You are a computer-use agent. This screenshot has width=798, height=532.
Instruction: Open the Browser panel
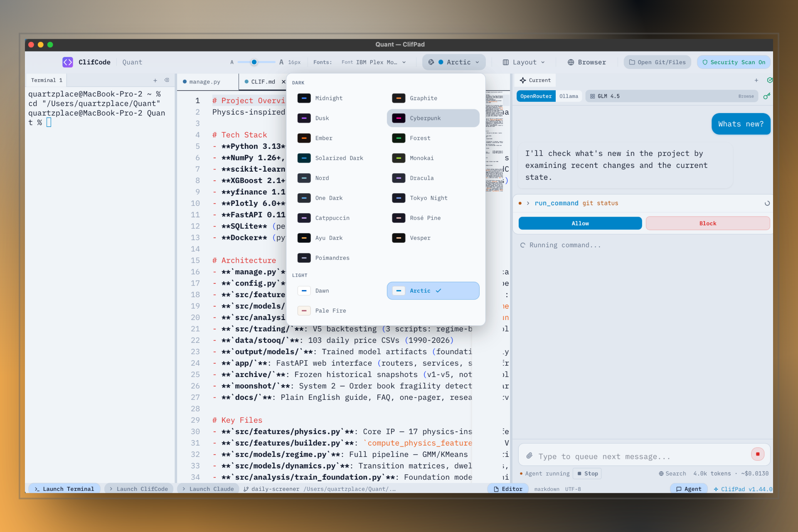[x=586, y=62]
